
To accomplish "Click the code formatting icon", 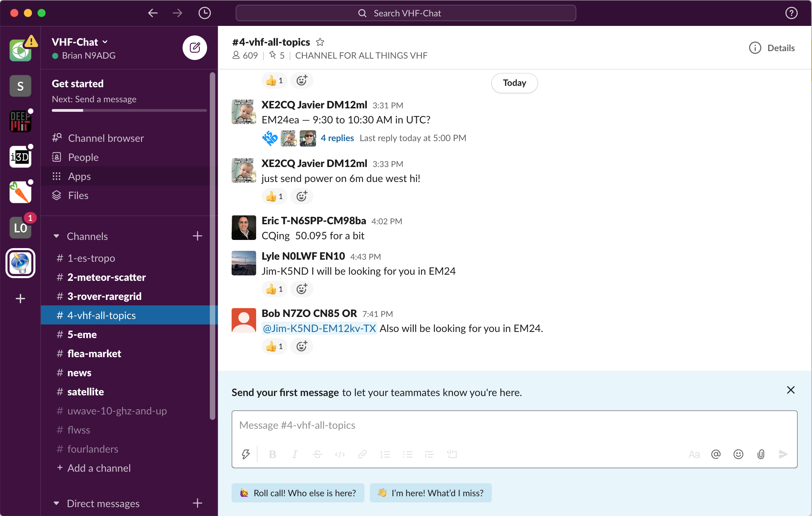I will pyautogui.click(x=340, y=454).
